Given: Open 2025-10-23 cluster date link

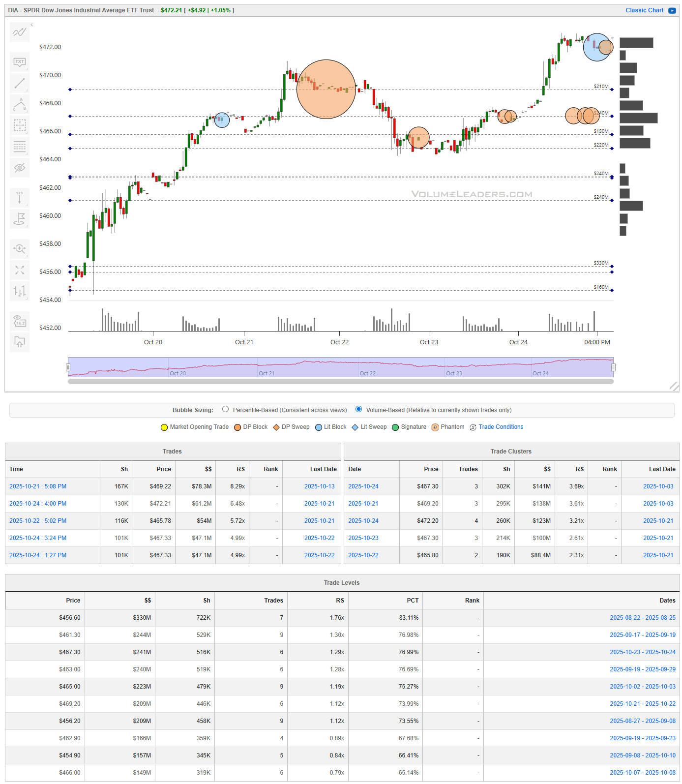Looking at the screenshot, I should pyautogui.click(x=363, y=538).
